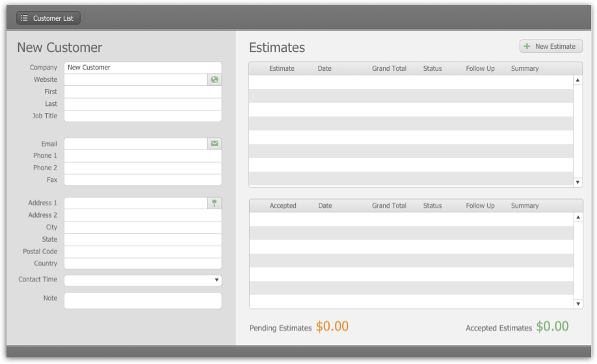Click Accepted table scrollbar up arrow
Image resolution: width=597 pixels, height=364 pixels.
click(x=578, y=217)
